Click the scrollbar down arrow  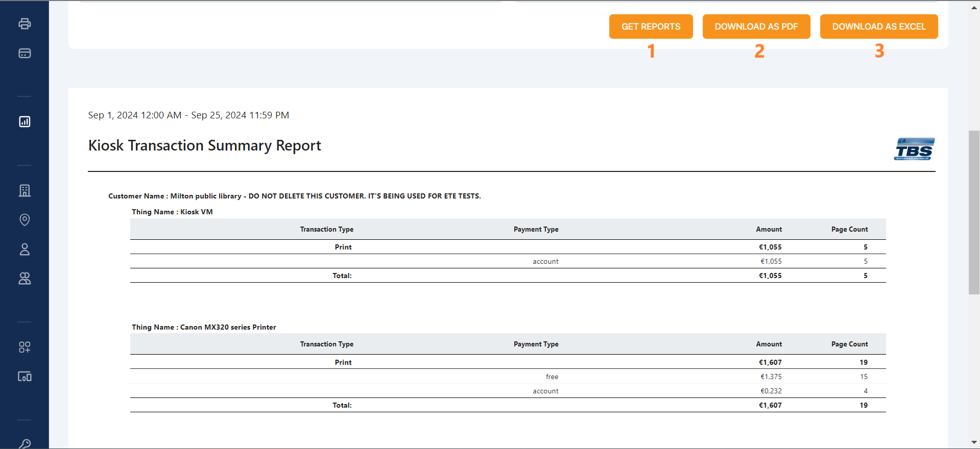pyautogui.click(x=974, y=442)
